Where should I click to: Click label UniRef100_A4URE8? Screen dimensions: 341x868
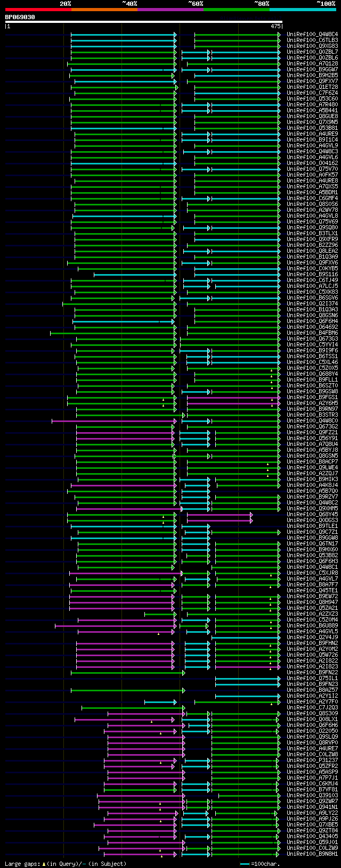312,180
